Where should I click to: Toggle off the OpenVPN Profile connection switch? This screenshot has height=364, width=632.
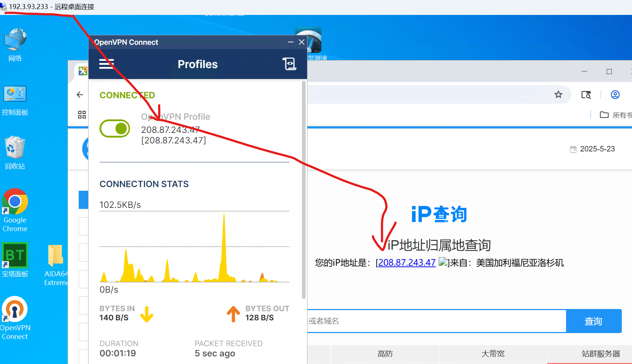pos(115,128)
